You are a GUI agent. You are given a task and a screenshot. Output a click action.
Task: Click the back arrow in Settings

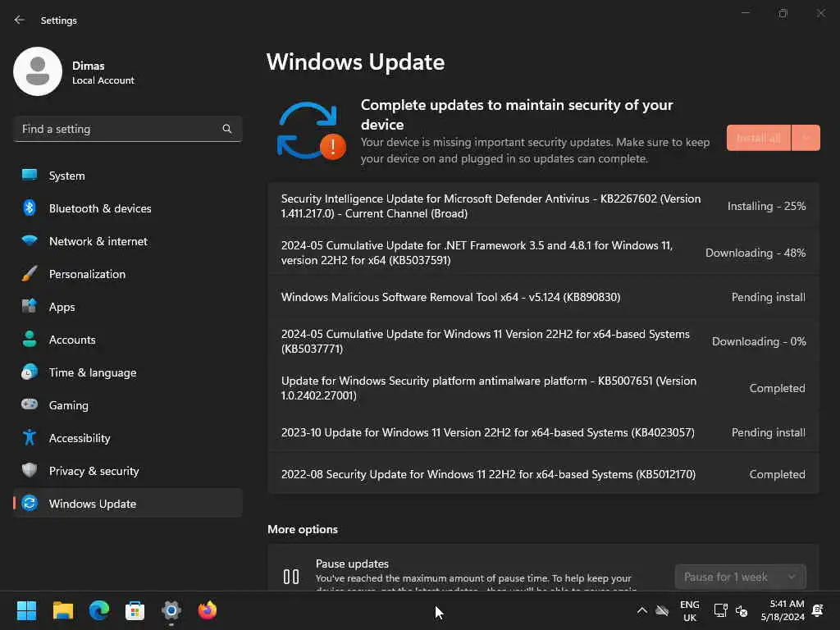[x=20, y=20]
